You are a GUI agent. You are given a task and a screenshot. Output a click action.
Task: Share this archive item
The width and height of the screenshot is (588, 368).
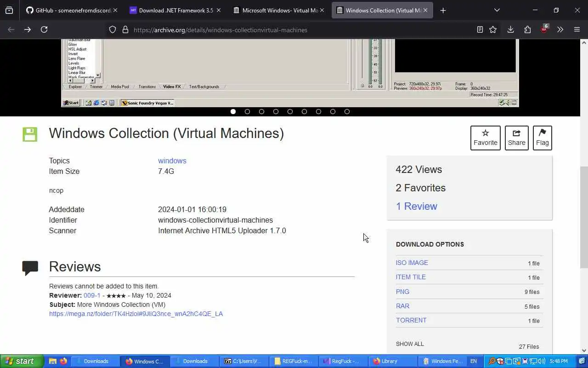coord(516,138)
